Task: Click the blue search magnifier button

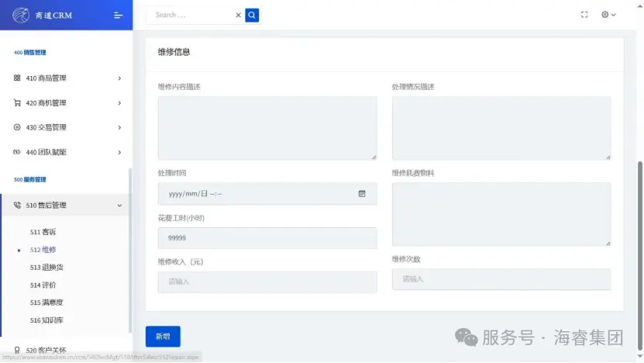Action: [252, 15]
